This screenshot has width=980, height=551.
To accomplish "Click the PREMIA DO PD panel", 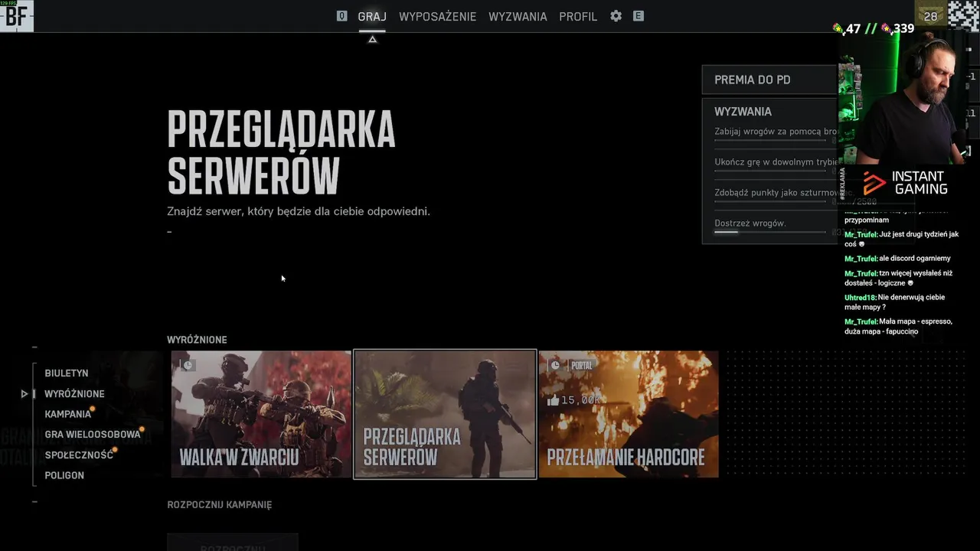I will click(769, 80).
